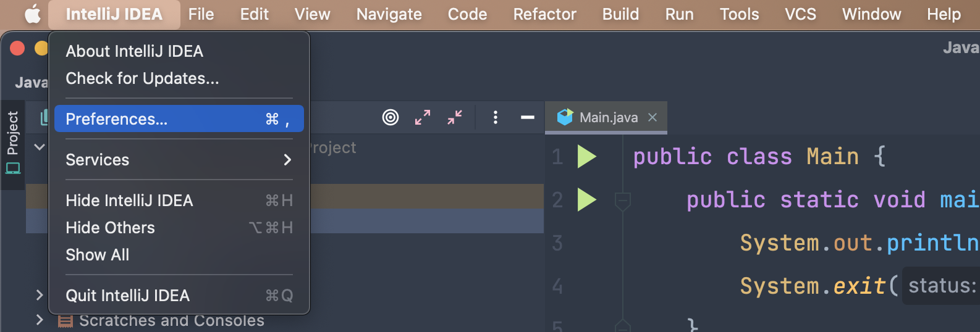Open Preferences... from the menu

[x=179, y=118]
